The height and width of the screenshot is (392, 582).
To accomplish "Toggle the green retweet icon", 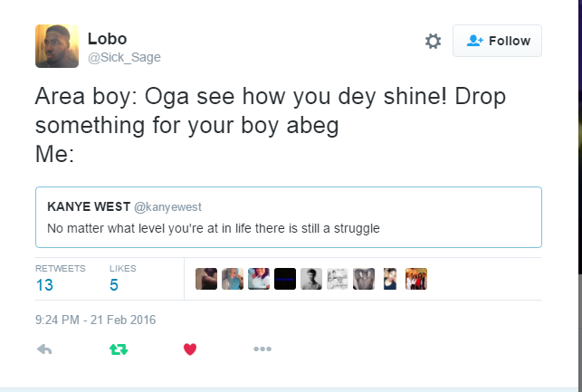I will point(117,349).
